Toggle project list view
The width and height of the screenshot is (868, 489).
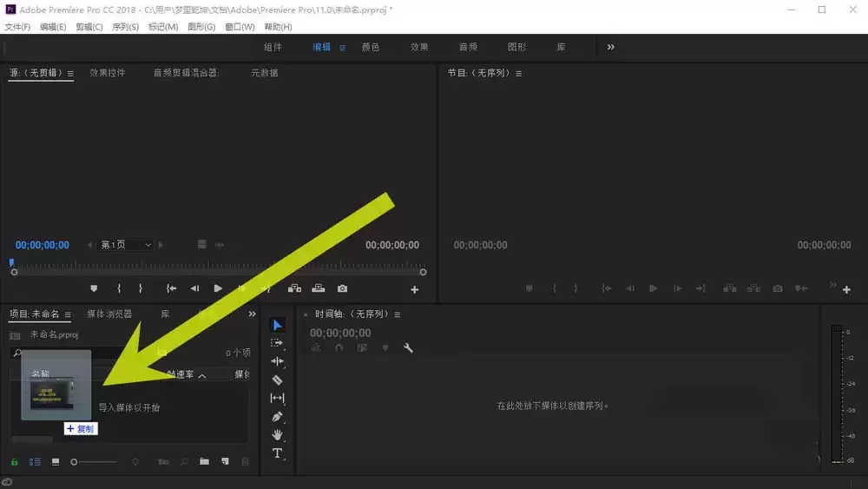(x=35, y=461)
